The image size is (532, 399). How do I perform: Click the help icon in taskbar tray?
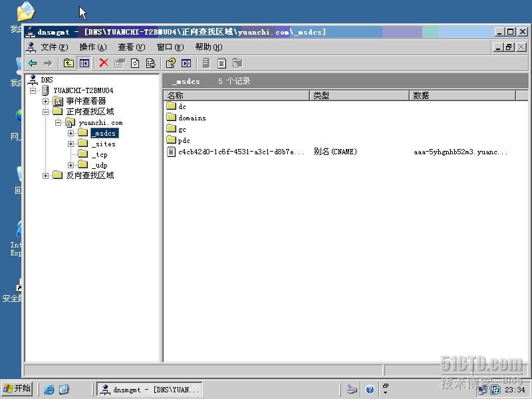(370, 389)
